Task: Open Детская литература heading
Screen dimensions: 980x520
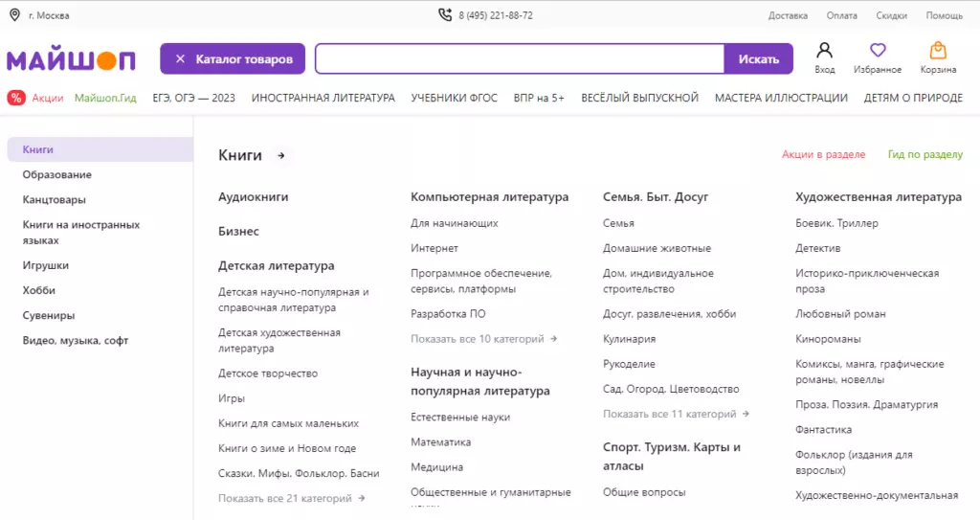Action: pos(277,265)
